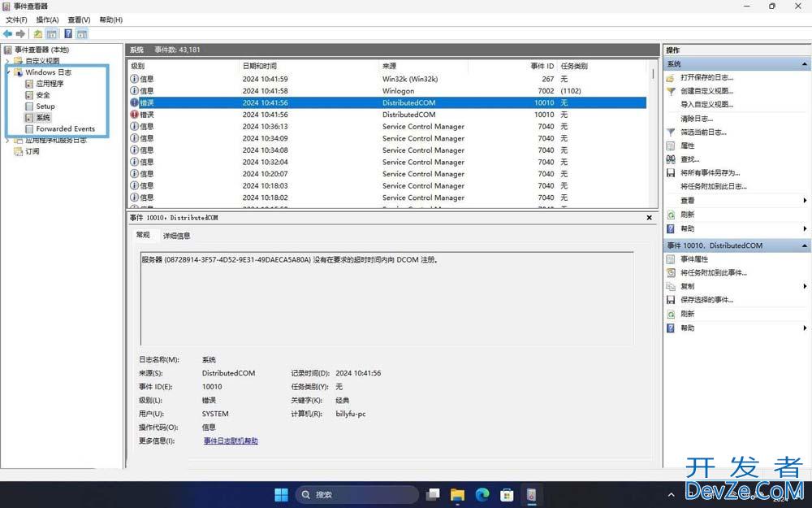This screenshot has height=508, width=812.
Task: Open the Setup log
Action: pos(45,106)
